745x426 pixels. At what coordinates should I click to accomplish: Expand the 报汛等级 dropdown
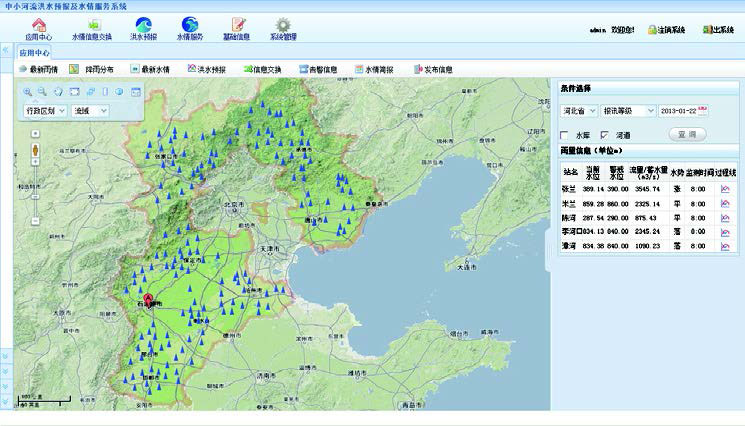click(648, 111)
